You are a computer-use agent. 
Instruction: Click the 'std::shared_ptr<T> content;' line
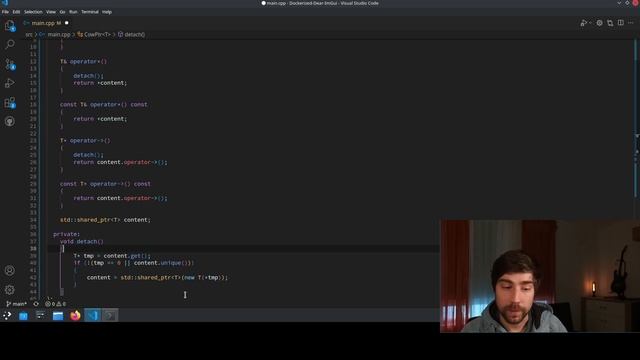(105, 220)
